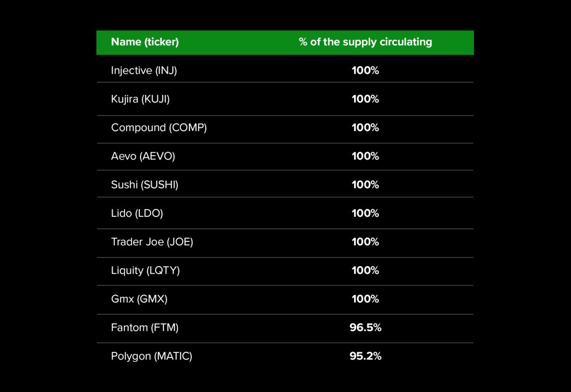Screen dimensions: 571x392
Task: Select the 100% value in Injective row
Action: click(365, 70)
